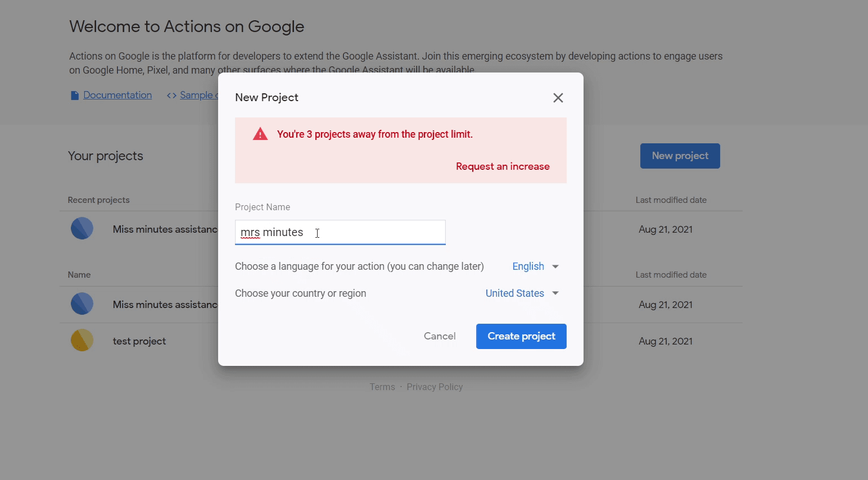This screenshot has width=868, height=480.
Task: Open the Privacy Policy page
Action: point(435,387)
